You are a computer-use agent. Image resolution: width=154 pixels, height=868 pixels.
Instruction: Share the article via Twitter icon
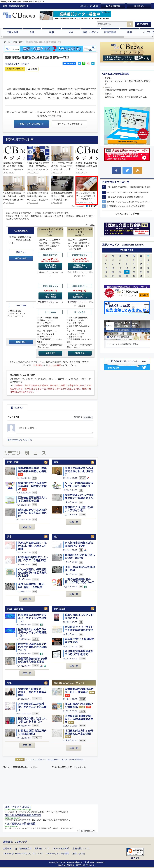click(x=79, y=63)
